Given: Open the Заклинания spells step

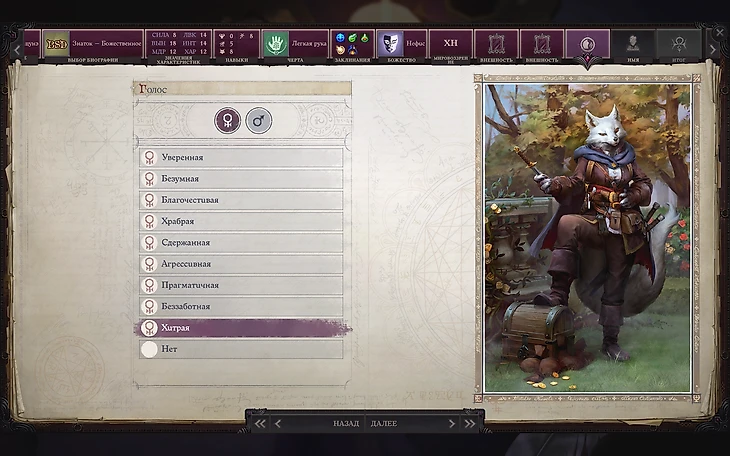Looking at the screenshot, I should (352, 44).
